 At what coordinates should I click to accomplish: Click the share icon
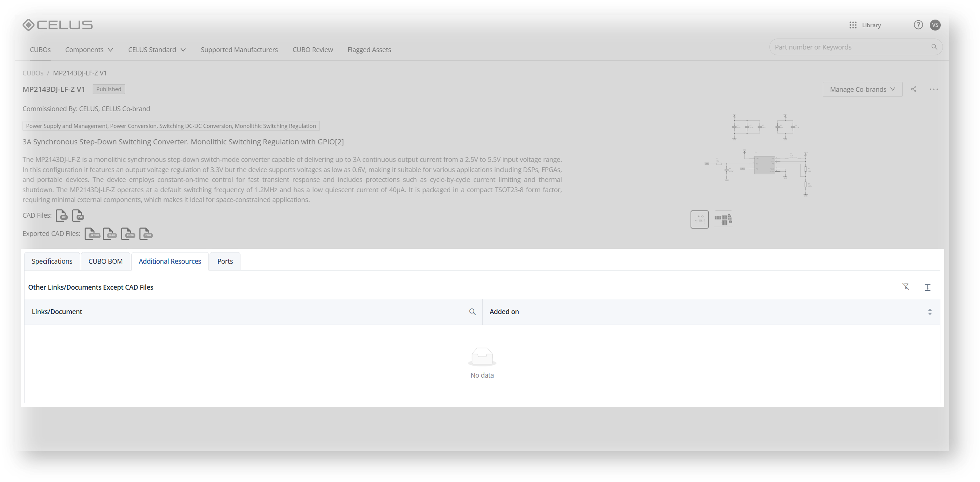pos(913,89)
